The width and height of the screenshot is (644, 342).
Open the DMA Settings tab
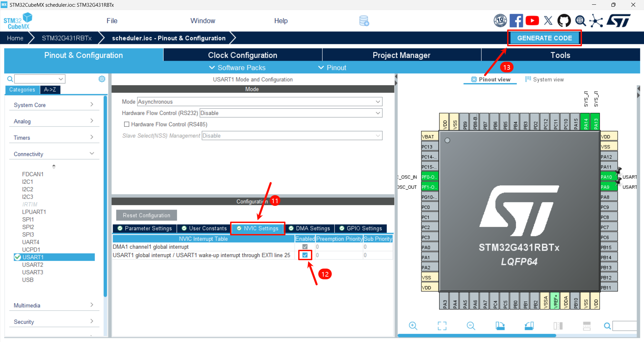coord(310,228)
